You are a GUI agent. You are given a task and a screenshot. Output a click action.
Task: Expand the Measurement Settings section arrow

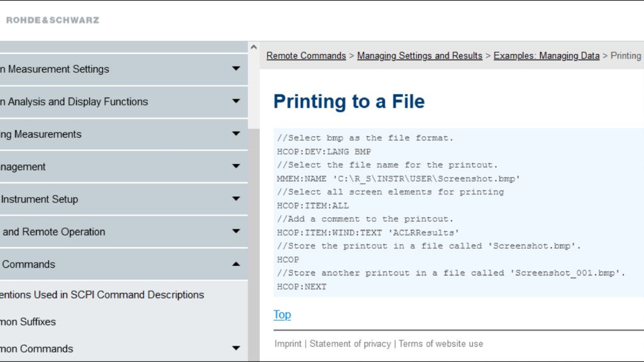[x=236, y=69]
